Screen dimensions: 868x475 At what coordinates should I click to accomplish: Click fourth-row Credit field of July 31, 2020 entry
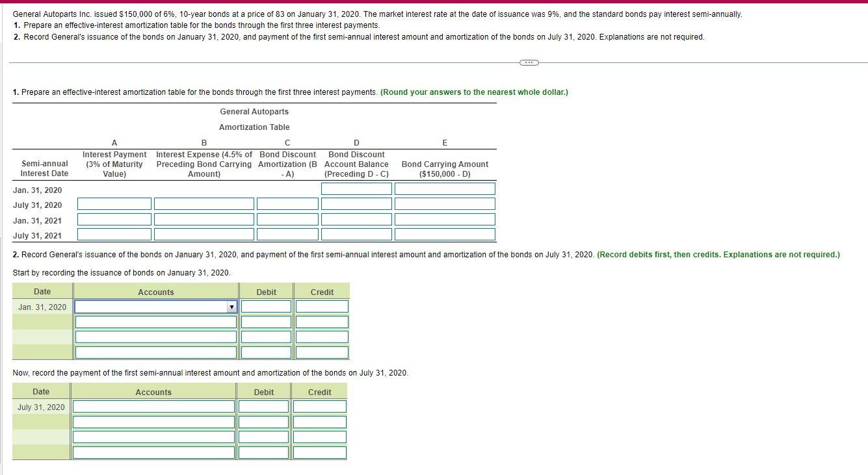[319, 452]
